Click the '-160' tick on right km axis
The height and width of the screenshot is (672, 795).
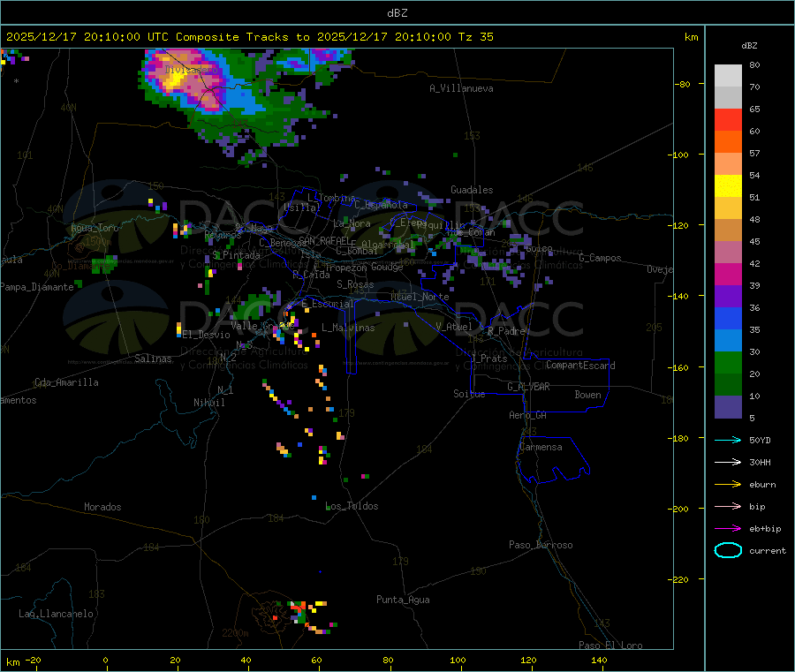[x=680, y=367]
